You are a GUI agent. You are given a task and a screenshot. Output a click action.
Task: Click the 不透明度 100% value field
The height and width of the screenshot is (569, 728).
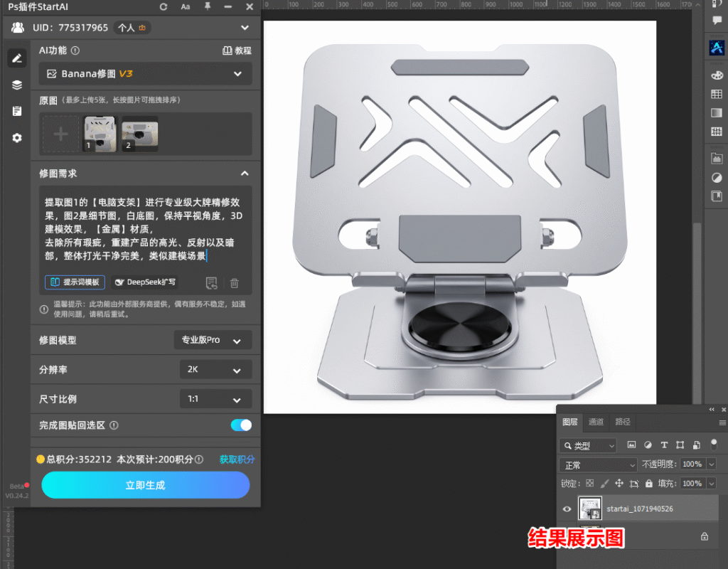(x=692, y=464)
